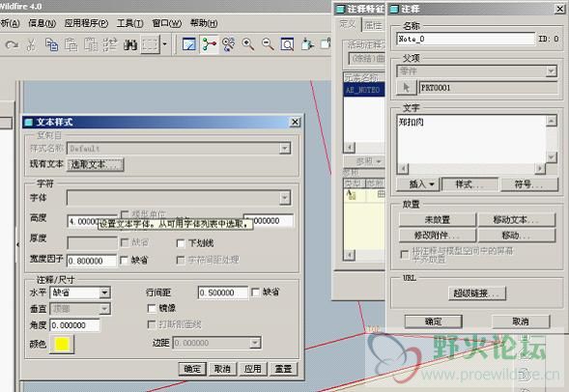The width and height of the screenshot is (569, 392).
Task: Click scroll-up arrow of 文字 text box
Action: [x=552, y=121]
